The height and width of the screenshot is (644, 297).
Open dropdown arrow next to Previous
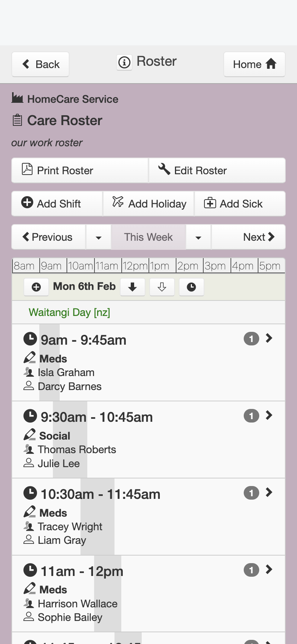[x=99, y=237]
